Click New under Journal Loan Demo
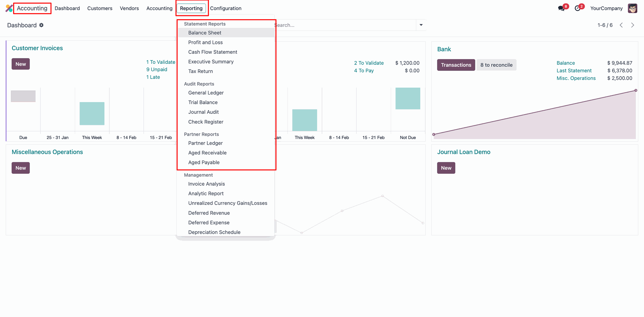This screenshot has height=317, width=644. (446, 168)
